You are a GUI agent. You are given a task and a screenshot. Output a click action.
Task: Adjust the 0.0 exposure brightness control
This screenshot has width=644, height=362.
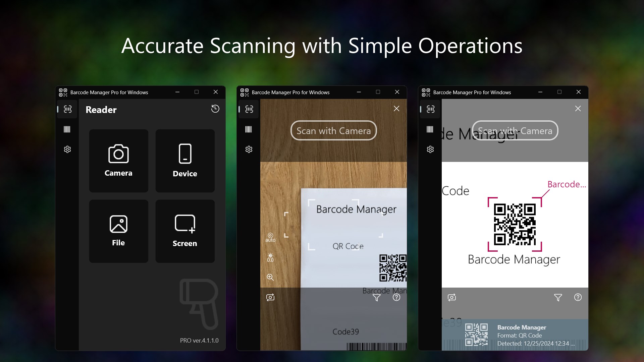[270, 257]
